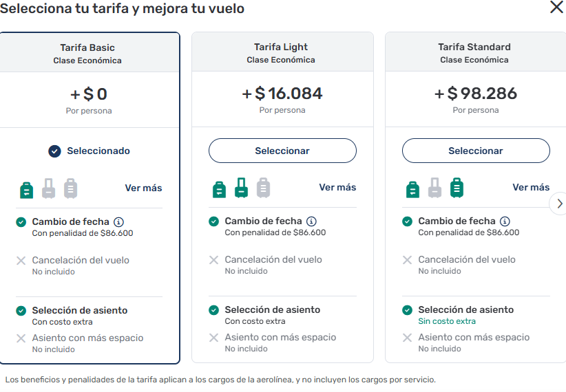Click the green carry-on suitcase icon in Tarifa Light
Screen dimensions: 566x392
click(241, 188)
